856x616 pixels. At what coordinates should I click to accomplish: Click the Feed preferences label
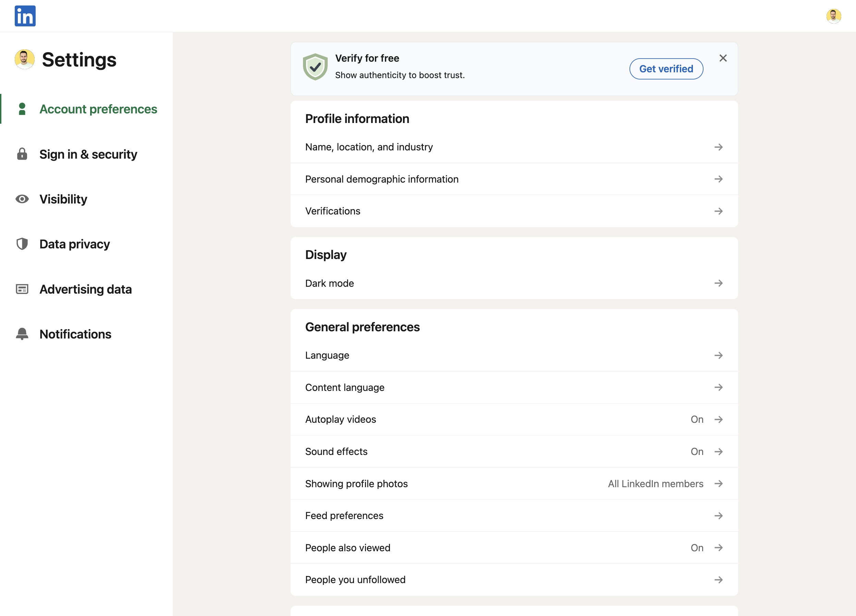click(344, 516)
